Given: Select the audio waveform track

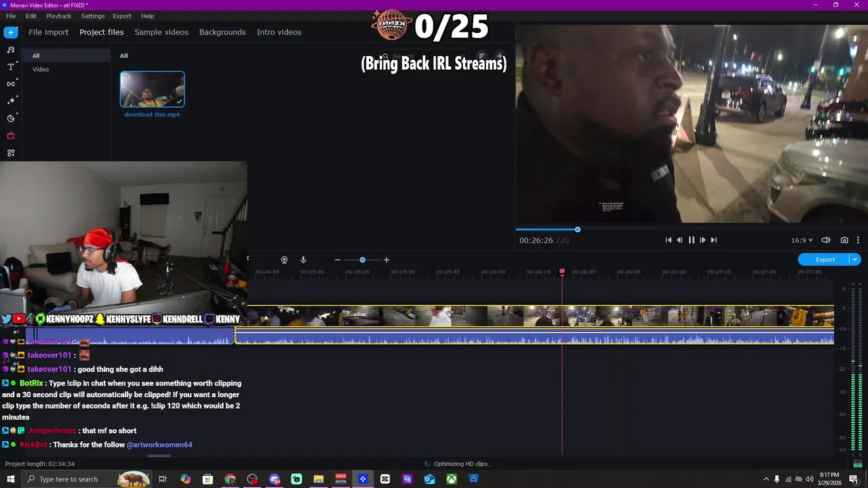Looking at the screenshot, I should tap(534, 336).
